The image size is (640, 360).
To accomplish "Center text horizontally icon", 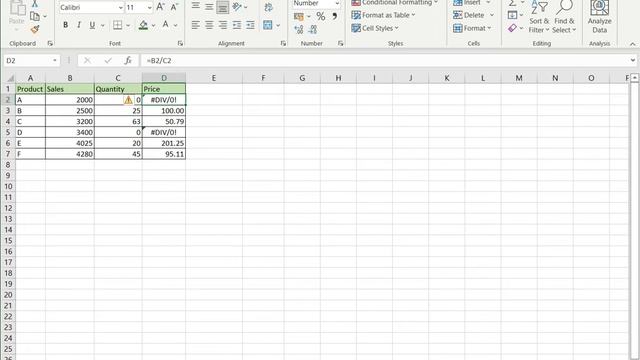I will point(209,25).
